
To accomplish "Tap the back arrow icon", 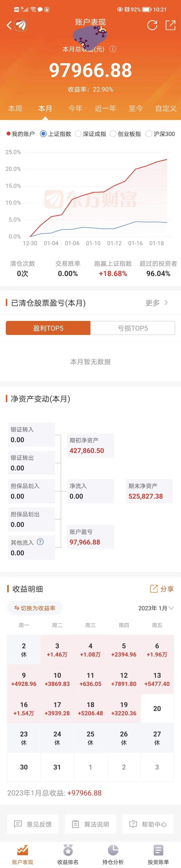I will tap(9, 25).
